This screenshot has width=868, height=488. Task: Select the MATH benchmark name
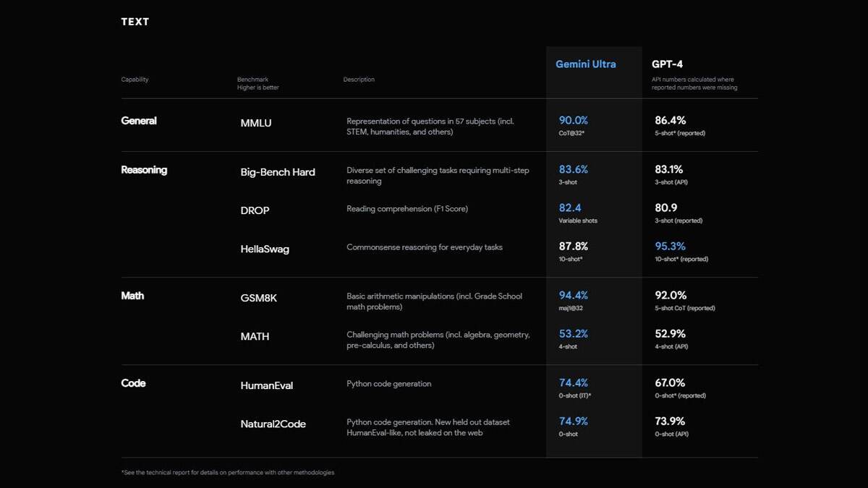[x=255, y=336]
